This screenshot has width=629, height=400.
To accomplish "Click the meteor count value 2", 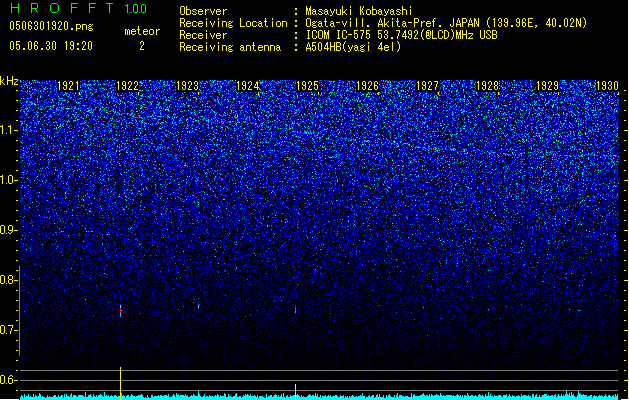I will click(142, 46).
